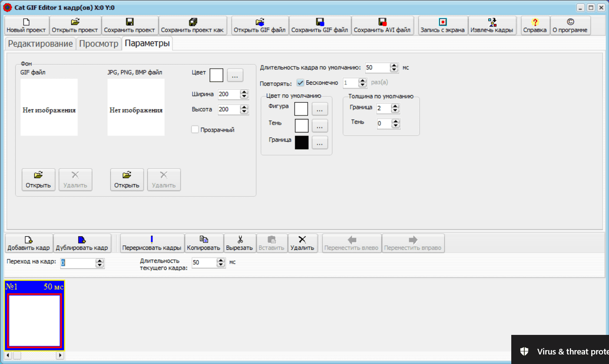The width and height of the screenshot is (609, 364).
Task: Adjust Ширина value using its spinner arrows
Action: click(x=244, y=94)
